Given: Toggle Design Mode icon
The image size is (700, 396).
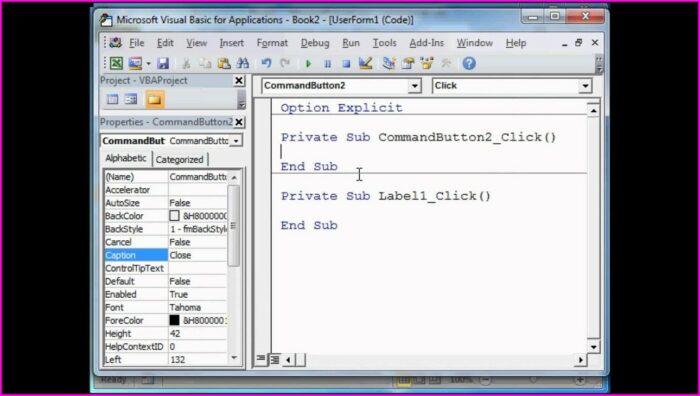Looking at the screenshot, I should click(365, 63).
